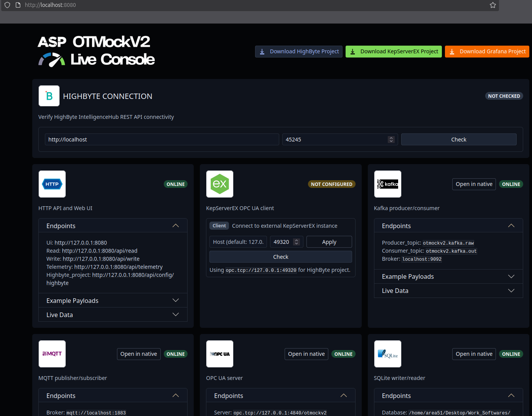This screenshot has width=532, height=416.
Task: Click the ONLINE status badge on Kafka card
Action: [511, 184]
